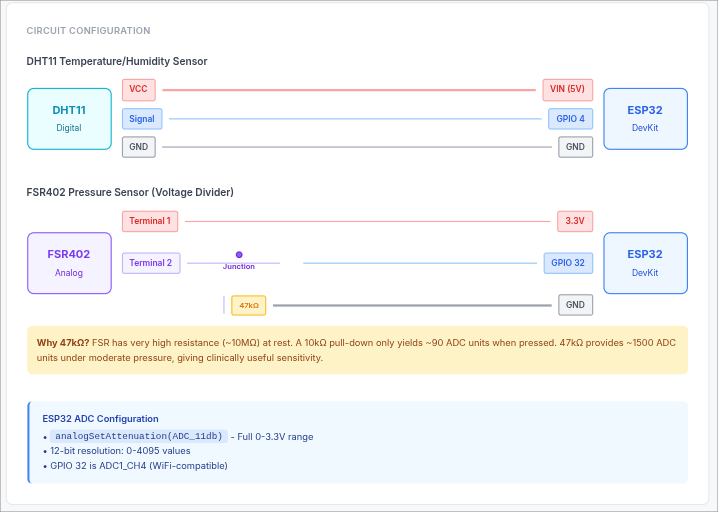Click the ESP32 DevKit box beside GPIO 32
The height and width of the screenshot is (512, 718).
[x=645, y=263]
